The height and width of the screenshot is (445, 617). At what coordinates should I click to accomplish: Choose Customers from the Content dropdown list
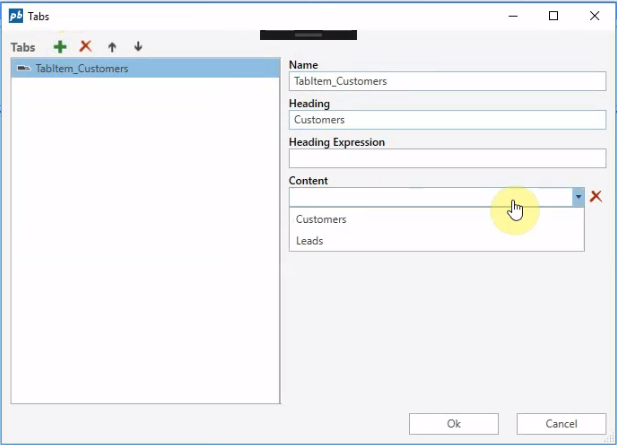coord(322,219)
